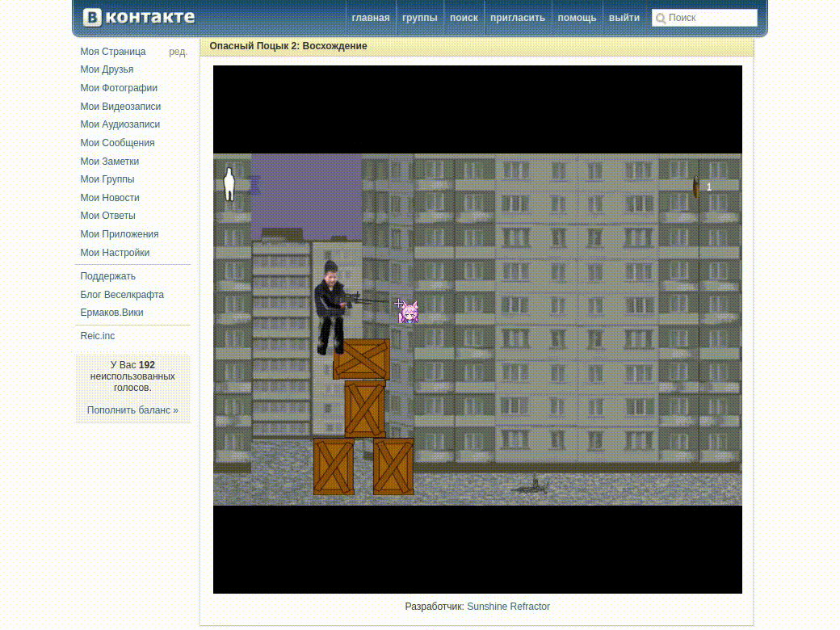Open Мои Видеозаписи
Image resolution: width=840 pixels, height=630 pixels.
(120, 107)
